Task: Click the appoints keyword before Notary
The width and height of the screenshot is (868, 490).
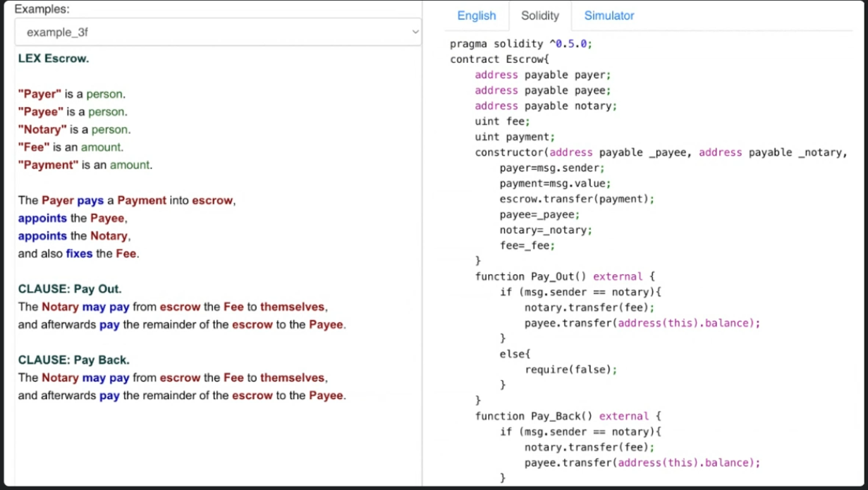Action: click(42, 235)
